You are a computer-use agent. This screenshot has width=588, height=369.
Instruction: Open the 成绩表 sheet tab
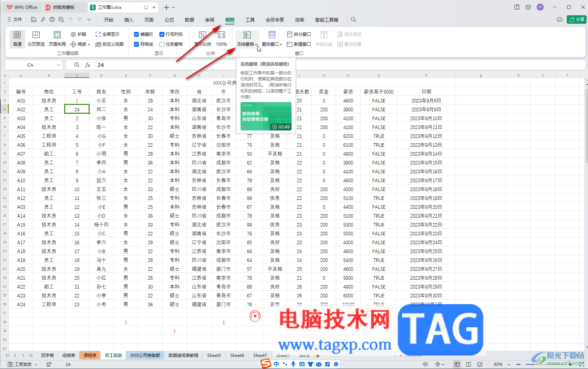tap(69, 356)
